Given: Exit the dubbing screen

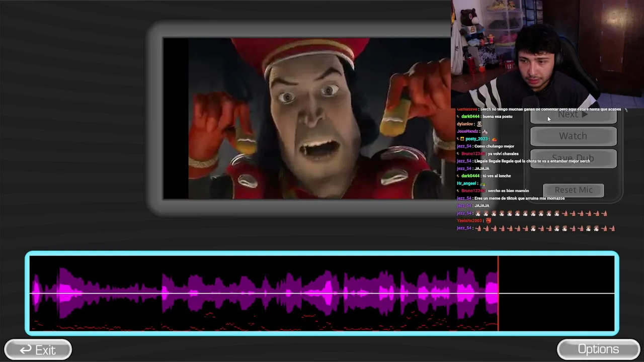Looking at the screenshot, I should pos(38,350).
